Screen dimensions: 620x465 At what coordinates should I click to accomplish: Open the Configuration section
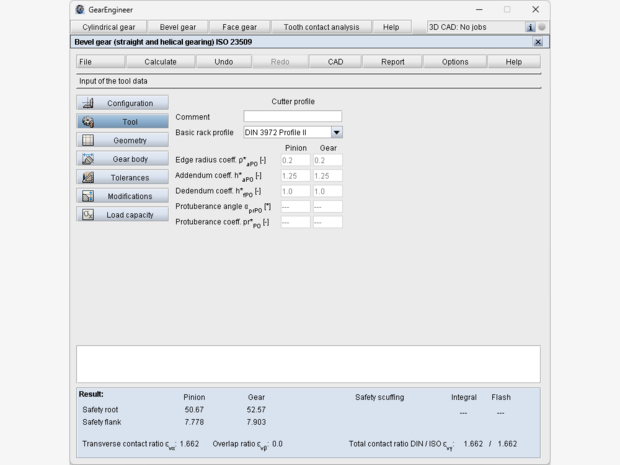[121, 103]
